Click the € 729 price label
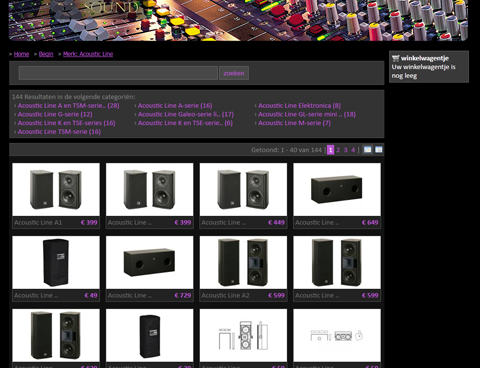 click(x=183, y=295)
